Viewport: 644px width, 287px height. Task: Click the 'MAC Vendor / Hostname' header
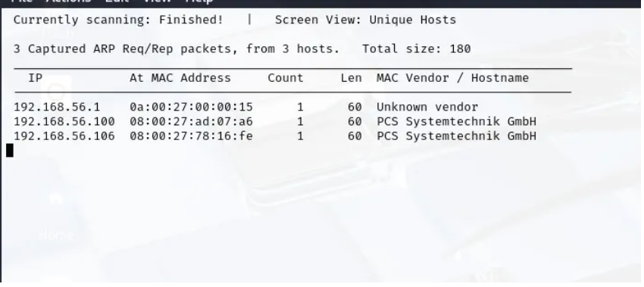point(452,77)
